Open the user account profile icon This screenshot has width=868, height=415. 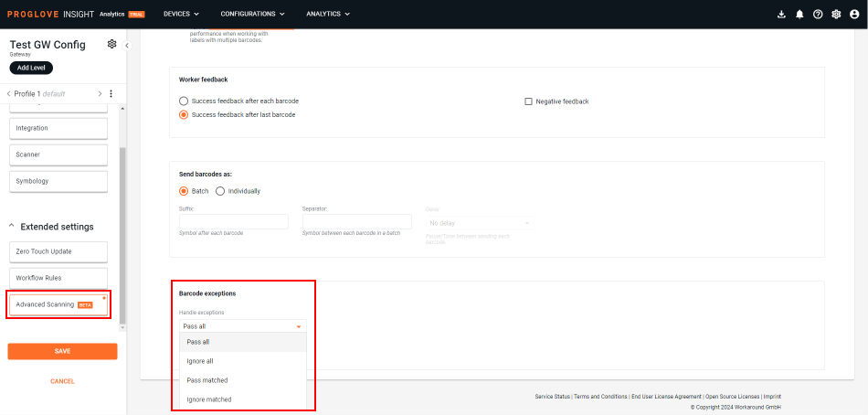(854, 15)
